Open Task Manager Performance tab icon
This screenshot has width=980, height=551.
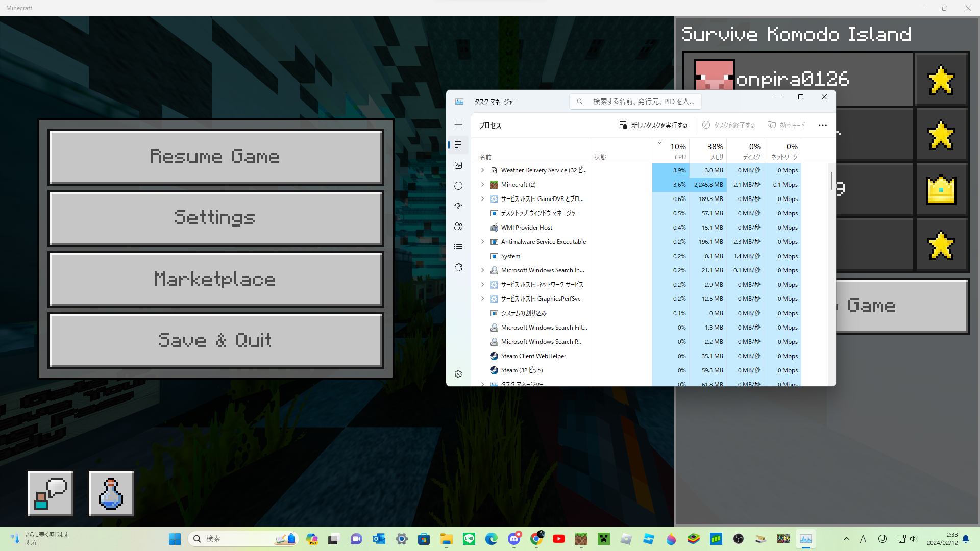[x=458, y=165]
